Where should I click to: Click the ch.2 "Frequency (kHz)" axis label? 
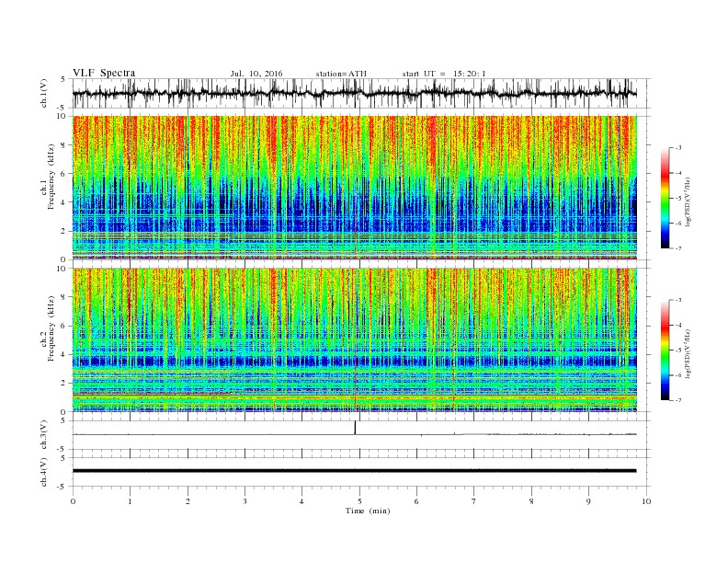[x=51, y=328]
